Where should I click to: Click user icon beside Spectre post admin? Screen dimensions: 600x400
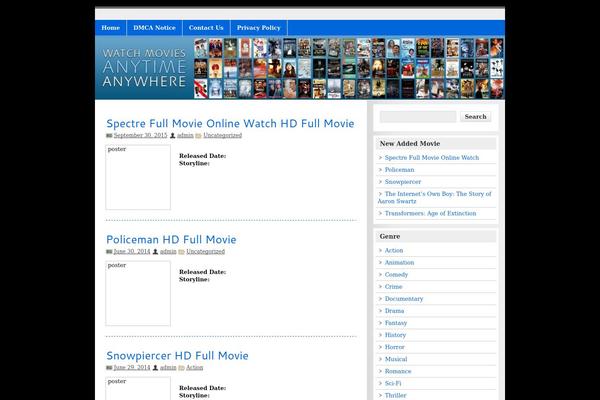pyautogui.click(x=173, y=136)
